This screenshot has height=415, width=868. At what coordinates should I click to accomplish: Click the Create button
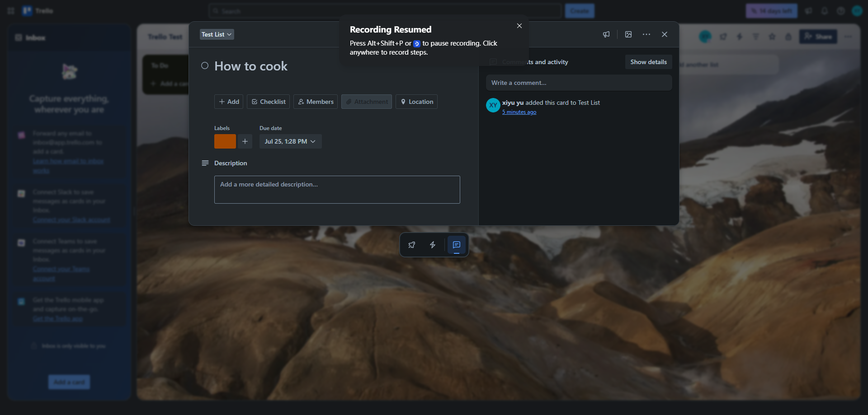click(580, 11)
